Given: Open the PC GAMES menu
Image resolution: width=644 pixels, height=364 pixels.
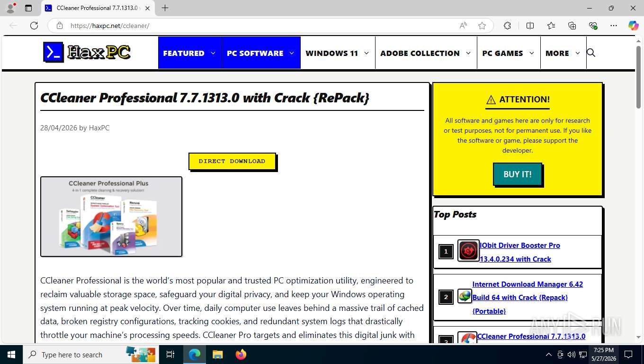Looking at the screenshot, I should [x=502, y=53].
